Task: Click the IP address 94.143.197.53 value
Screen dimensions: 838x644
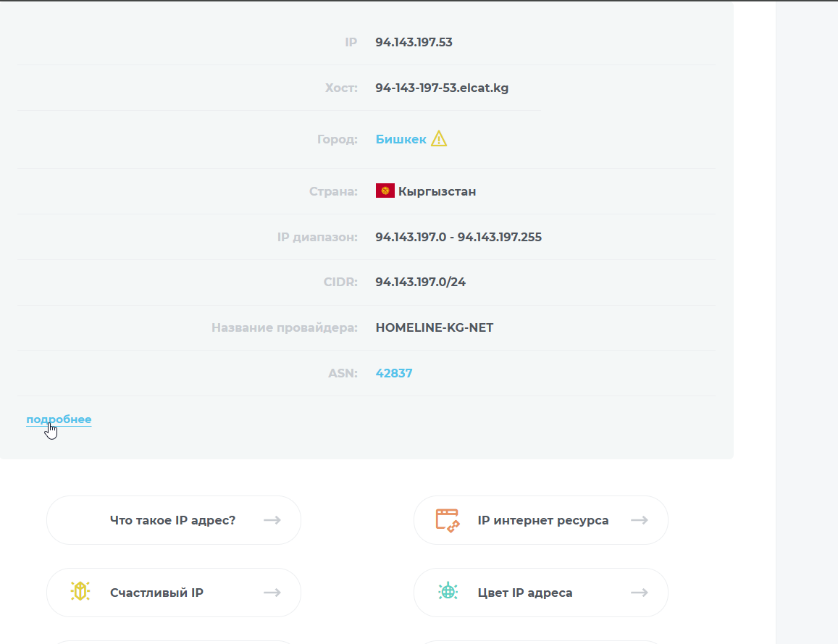Action: (x=414, y=42)
